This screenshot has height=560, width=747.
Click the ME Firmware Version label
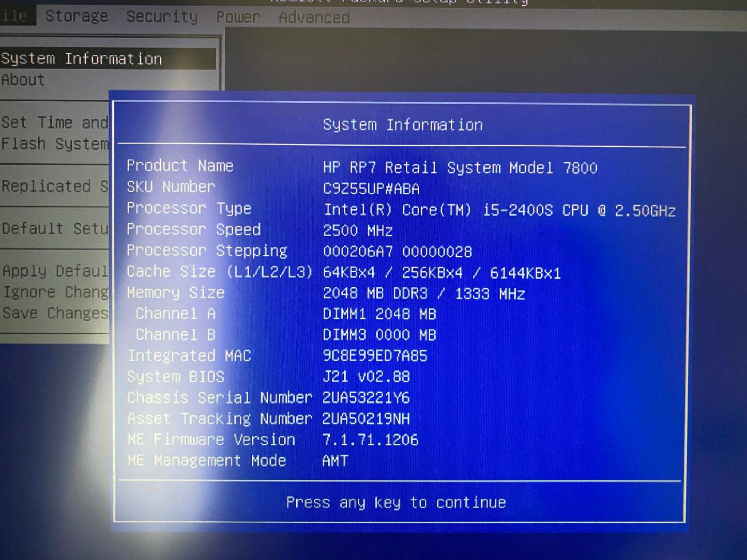[x=211, y=440]
